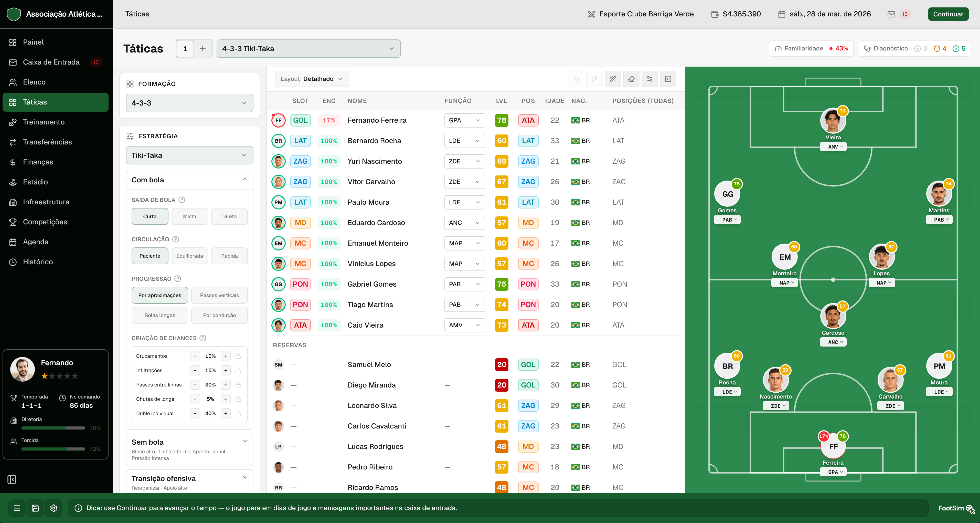Image resolution: width=980 pixels, height=523 pixels.
Task: Collapse the sidebar using bottom-left icon
Action: tap(12, 479)
